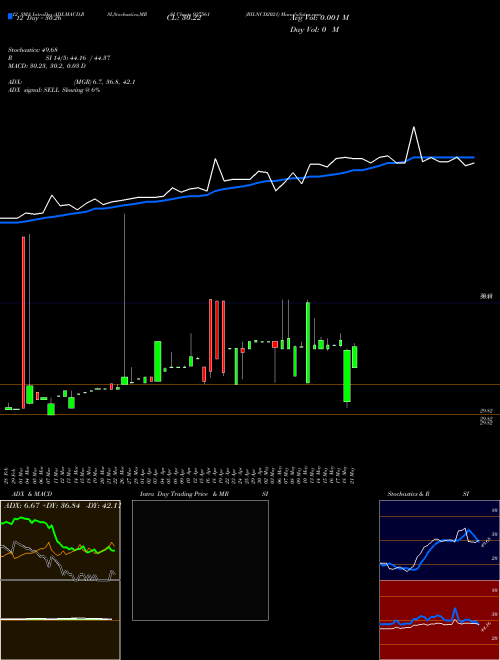Select the 'Avg Vol: 0.001 M' text
500x660 pixels.
coord(319,18)
